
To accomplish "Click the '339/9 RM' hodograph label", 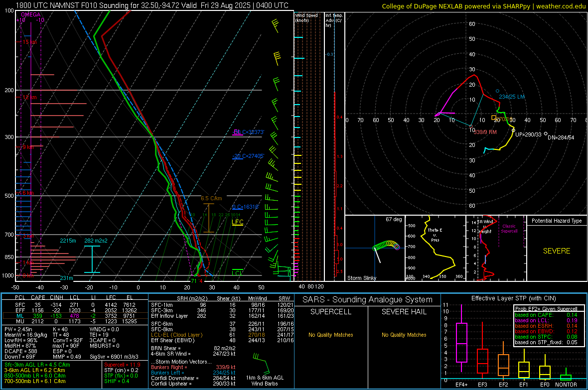I will pos(485,132).
